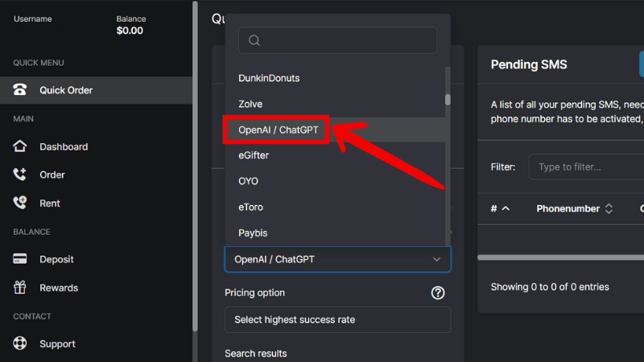Open the Quick Order menu item
The width and height of the screenshot is (644, 362).
(x=96, y=90)
